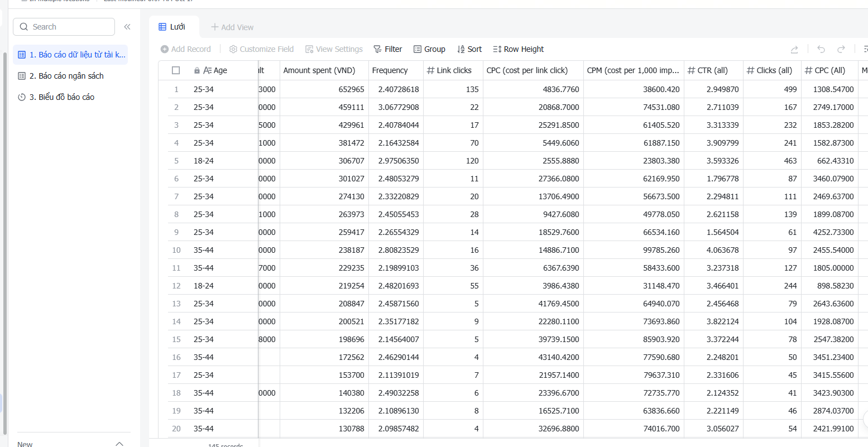Click Add View
Screen dimensions: 868x447
pos(232,27)
